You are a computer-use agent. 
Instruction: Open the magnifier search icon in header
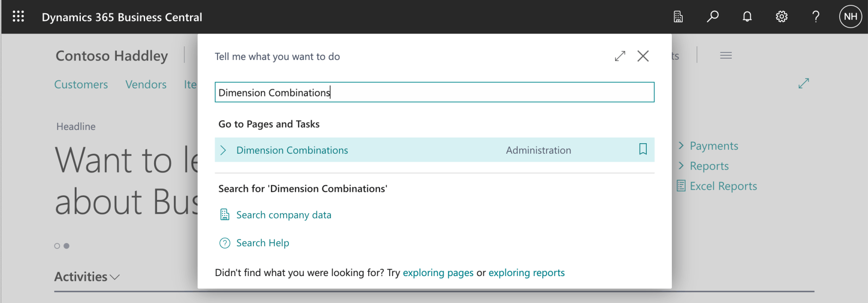click(712, 17)
